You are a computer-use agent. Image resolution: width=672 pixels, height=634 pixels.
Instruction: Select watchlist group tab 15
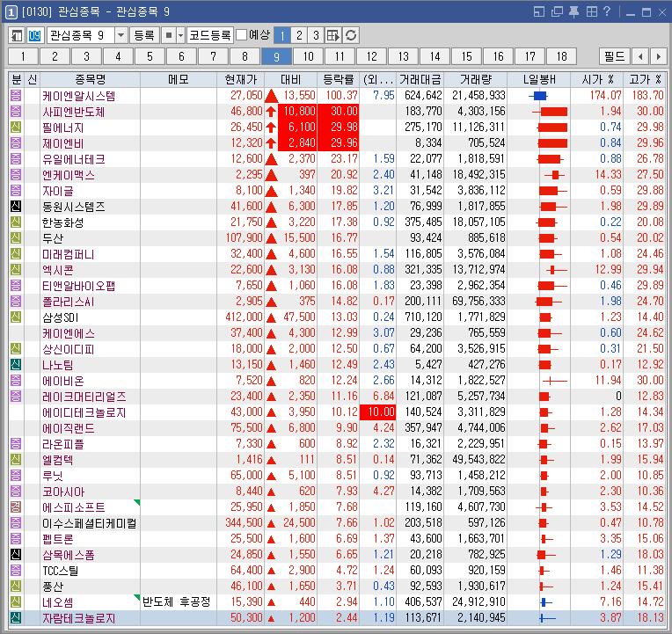point(467,56)
